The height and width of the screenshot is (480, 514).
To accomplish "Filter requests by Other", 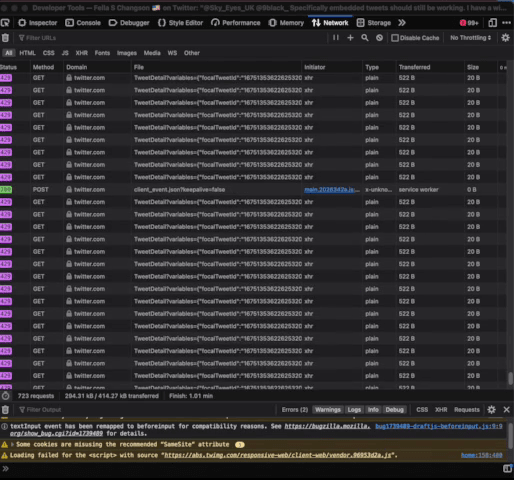I will pos(192,53).
